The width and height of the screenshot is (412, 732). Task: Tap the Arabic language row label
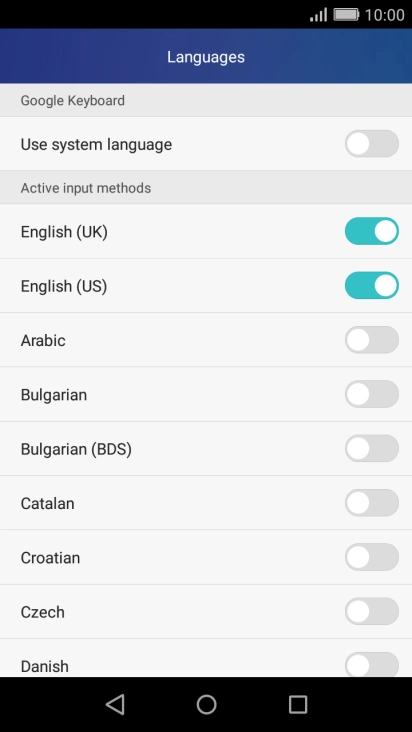click(43, 340)
